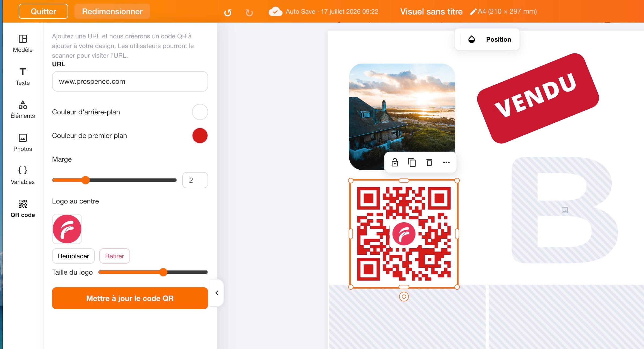
Task: Click the redo arrow icon
Action: coord(249,12)
